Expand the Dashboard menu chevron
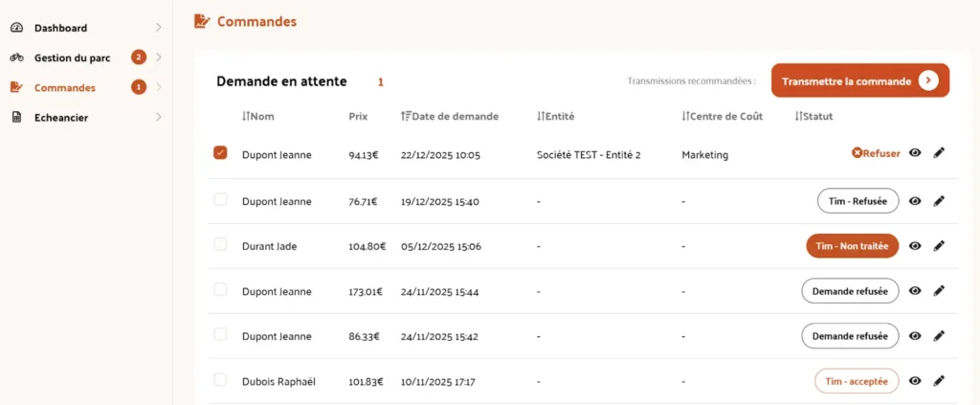 [x=158, y=28]
